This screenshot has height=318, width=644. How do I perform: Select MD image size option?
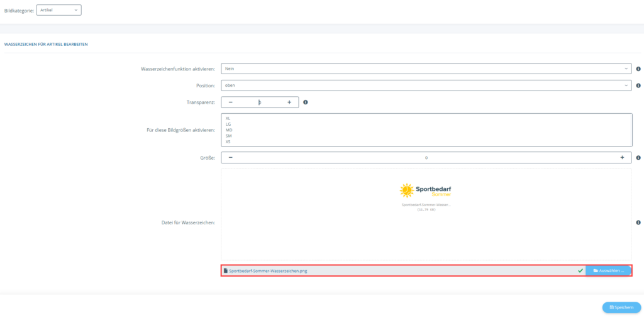pos(228,130)
